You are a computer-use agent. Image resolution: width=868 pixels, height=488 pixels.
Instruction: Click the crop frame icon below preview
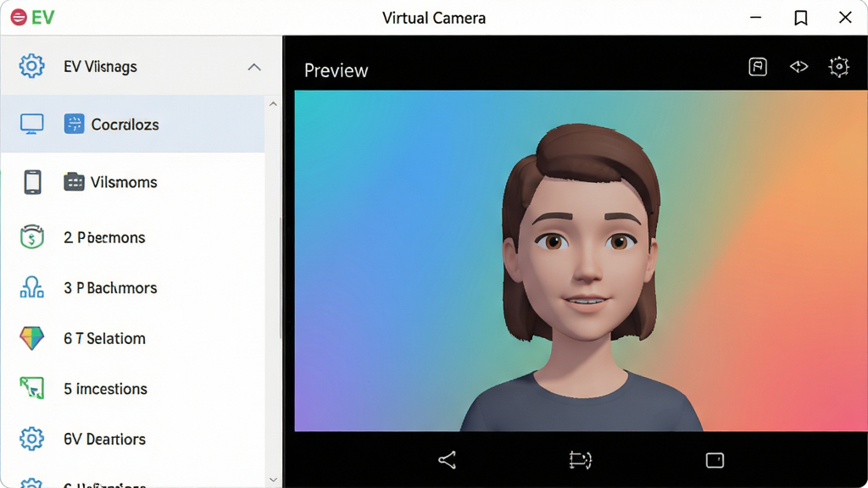580,460
